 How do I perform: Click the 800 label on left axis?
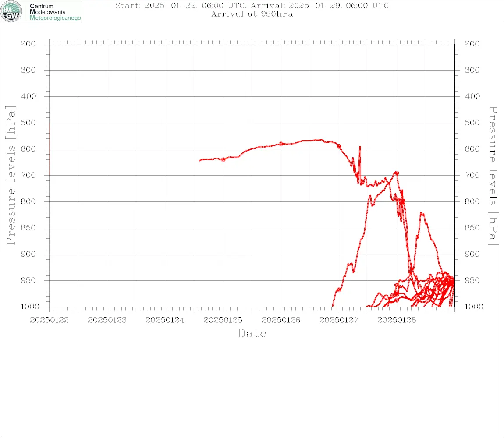tap(28, 202)
